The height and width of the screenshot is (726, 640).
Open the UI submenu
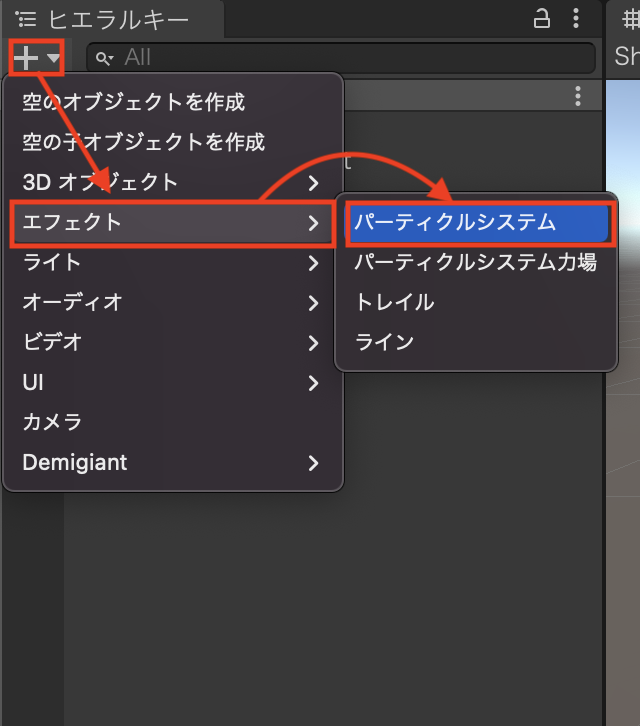tap(173, 383)
